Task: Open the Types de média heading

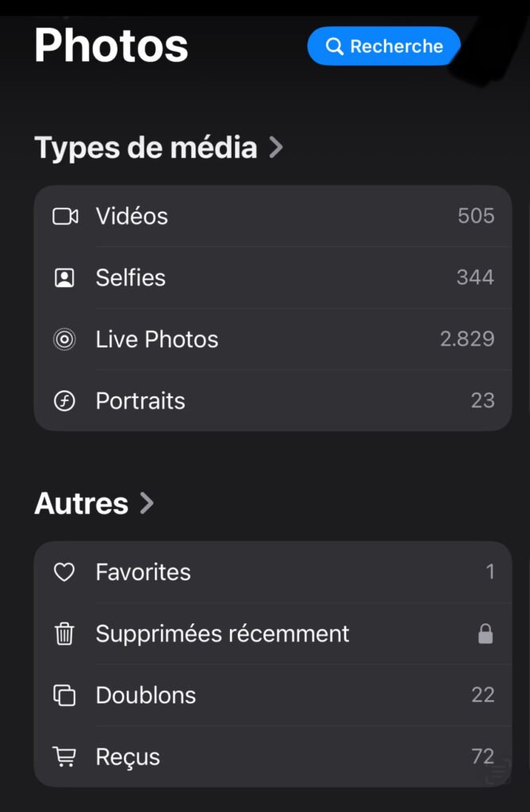Action: (x=145, y=147)
